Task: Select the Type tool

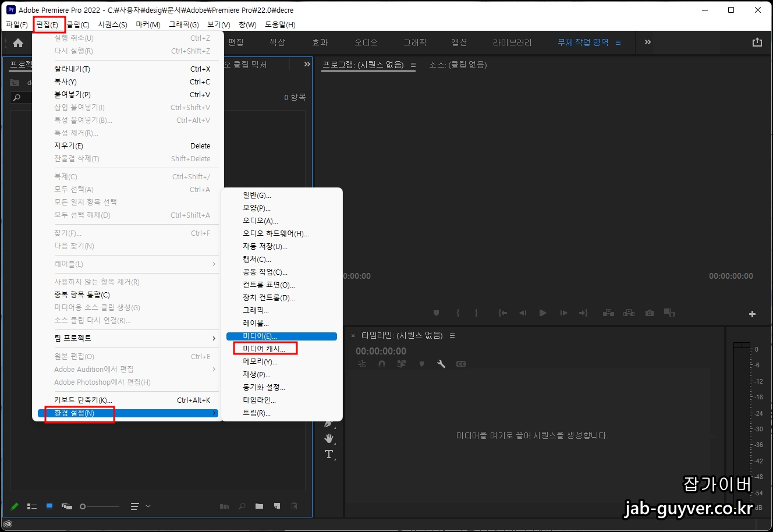Action: coord(329,454)
